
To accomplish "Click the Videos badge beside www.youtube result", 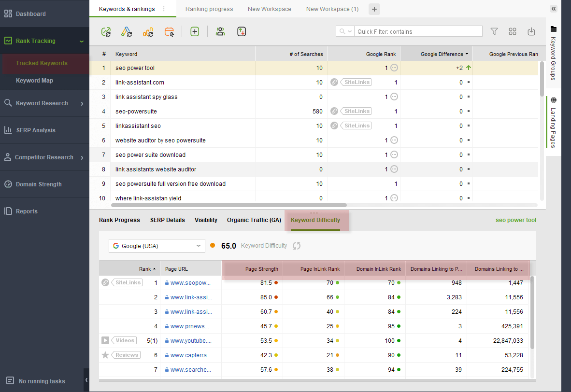I will (125, 341).
